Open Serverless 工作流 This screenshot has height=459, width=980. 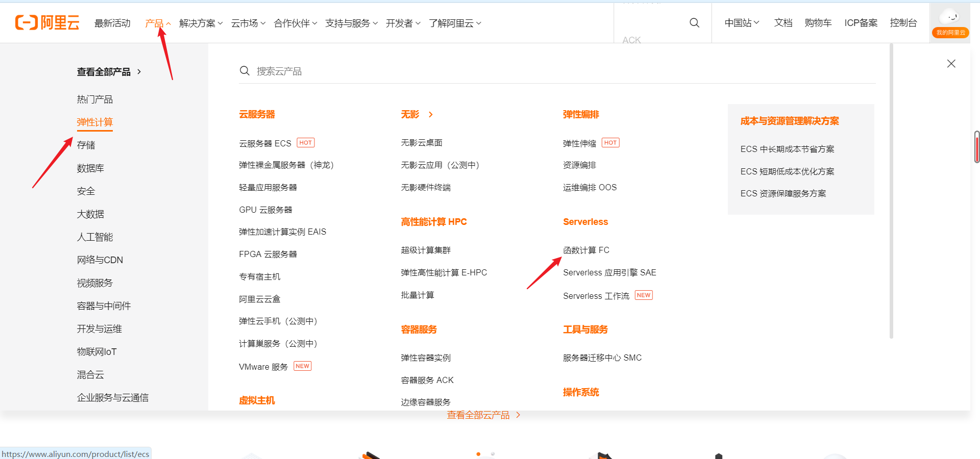tap(596, 296)
